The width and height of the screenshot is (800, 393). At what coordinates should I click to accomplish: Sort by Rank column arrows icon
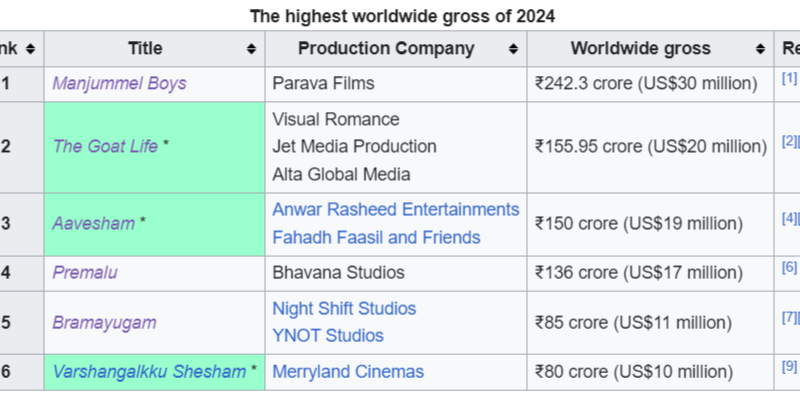(31, 49)
